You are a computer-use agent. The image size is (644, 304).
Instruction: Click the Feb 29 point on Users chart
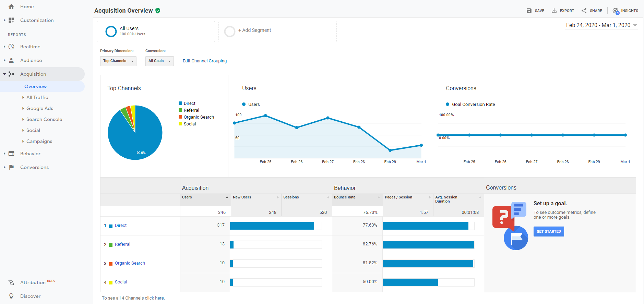(390, 150)
